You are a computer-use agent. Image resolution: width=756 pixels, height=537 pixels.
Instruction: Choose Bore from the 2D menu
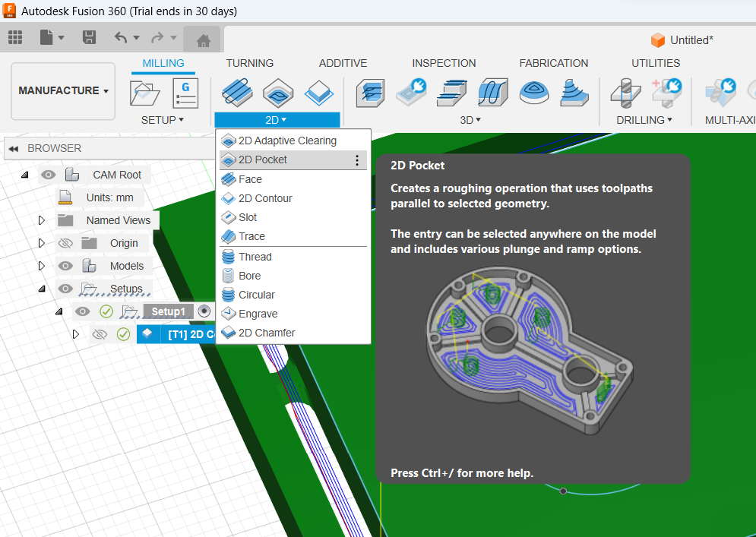coord(293,276)
